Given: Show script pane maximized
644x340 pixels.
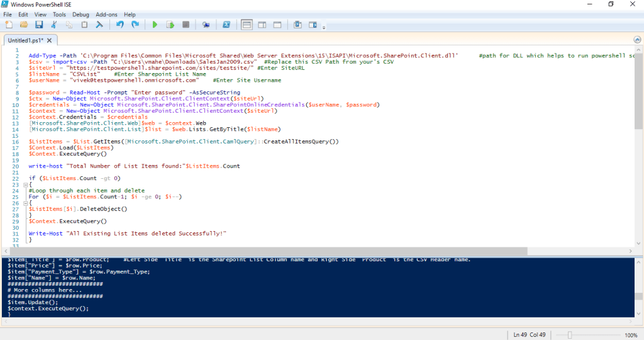Looking at the screenshot, I should tap(277, 25).
